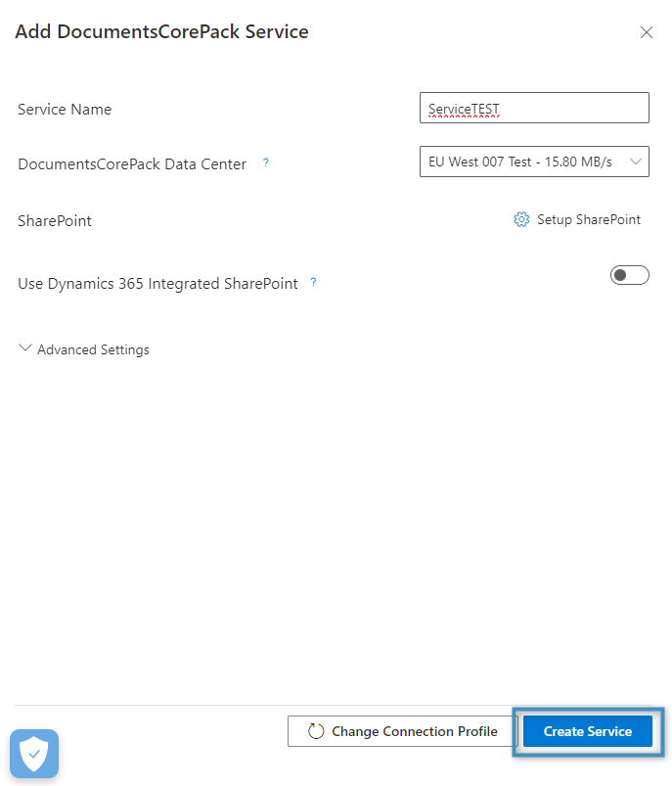This screenshot has height=786, width=672.
Task: Click the Create Service button
Action: [588, 731]
